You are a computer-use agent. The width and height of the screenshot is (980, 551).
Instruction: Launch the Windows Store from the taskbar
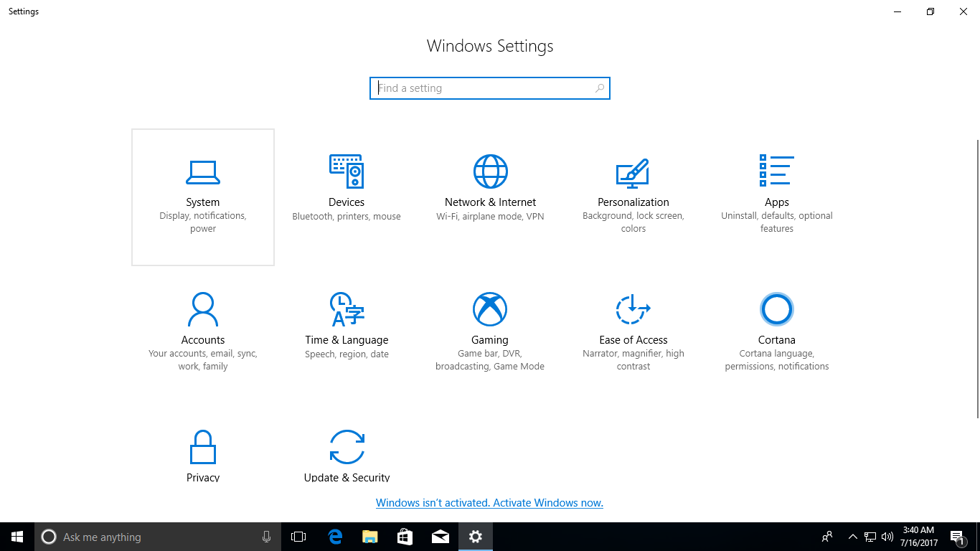point(405,537)
